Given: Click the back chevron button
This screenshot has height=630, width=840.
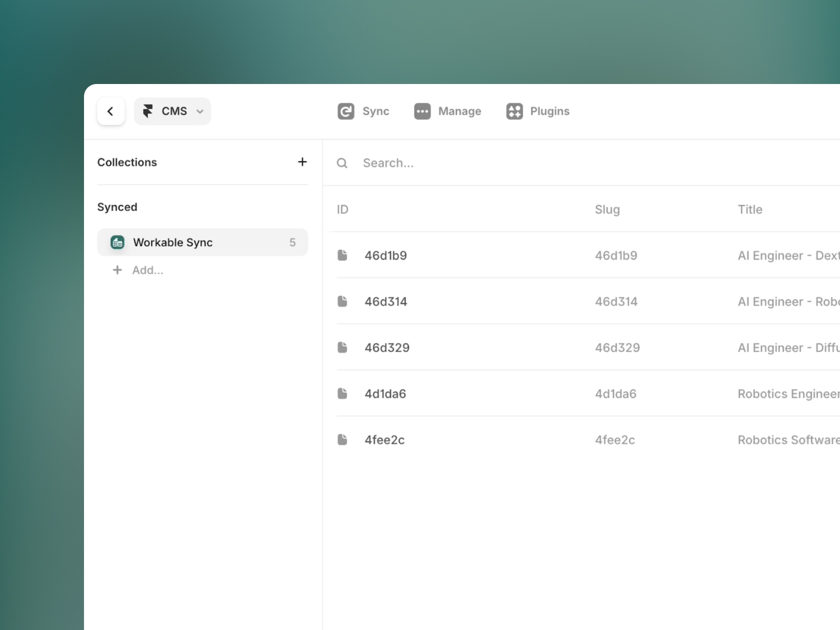Looking at the screenshot, I should coord(111,111).
